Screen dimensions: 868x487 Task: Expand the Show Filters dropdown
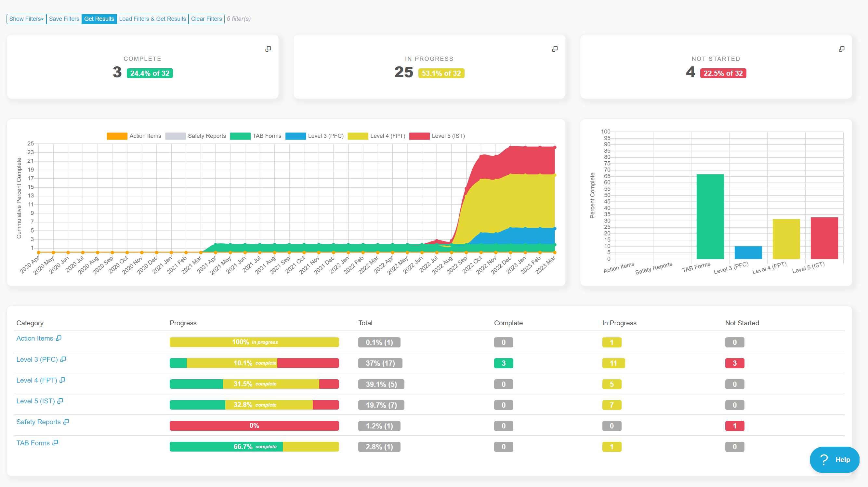tap(26, 19)
